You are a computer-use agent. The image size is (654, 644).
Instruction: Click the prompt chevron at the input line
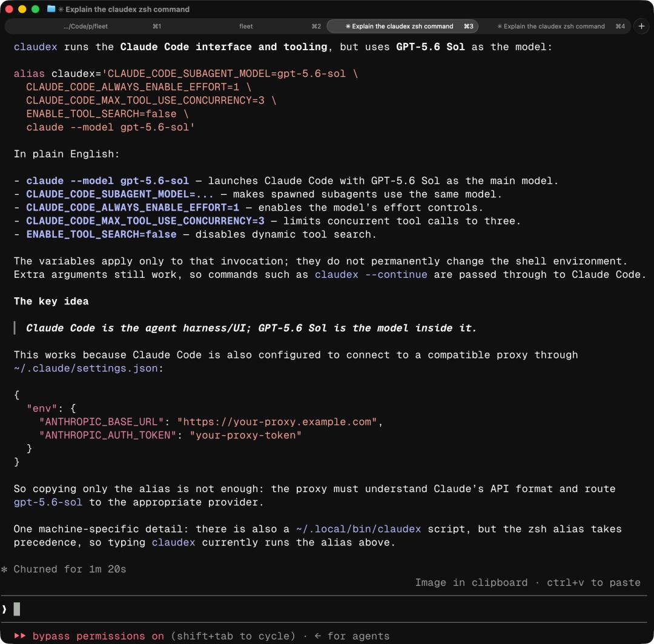point(4,609)
